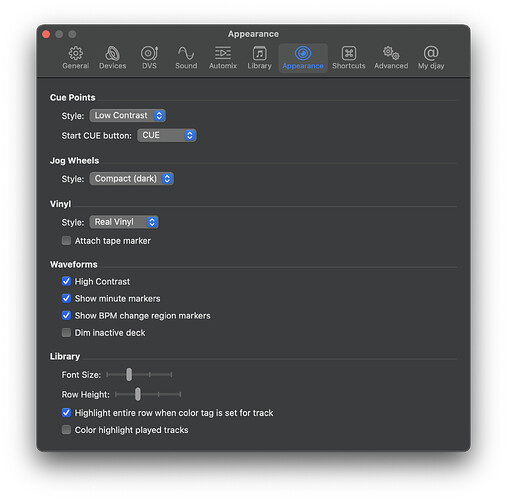Click the Row Height label
This screenshot has width=507, height=500.
(86, 394)
